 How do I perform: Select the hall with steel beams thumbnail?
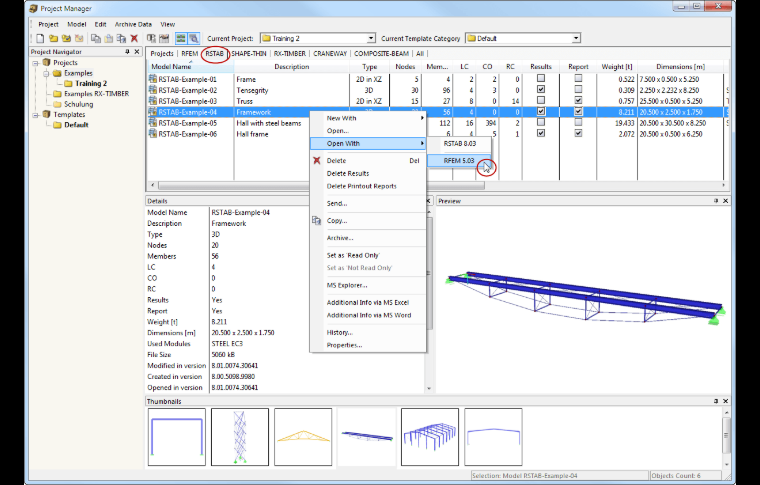tap(429, 437)
